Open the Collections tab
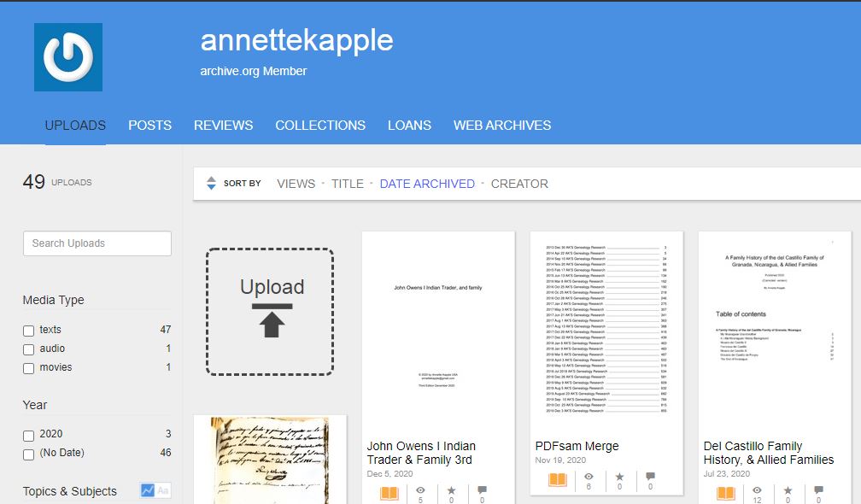Image resolution: width=861 pixels, height=504 pixels. [320, 126]
